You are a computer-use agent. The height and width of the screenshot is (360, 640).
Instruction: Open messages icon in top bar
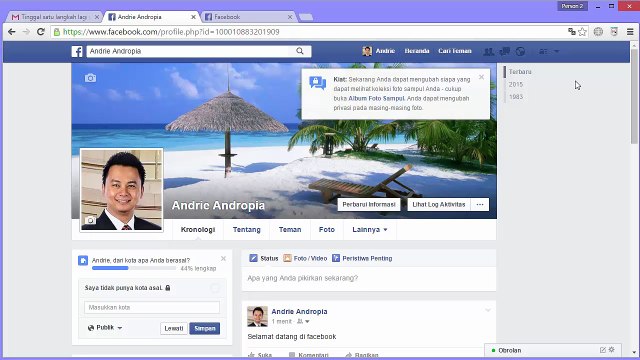click(x=504, y=51)
